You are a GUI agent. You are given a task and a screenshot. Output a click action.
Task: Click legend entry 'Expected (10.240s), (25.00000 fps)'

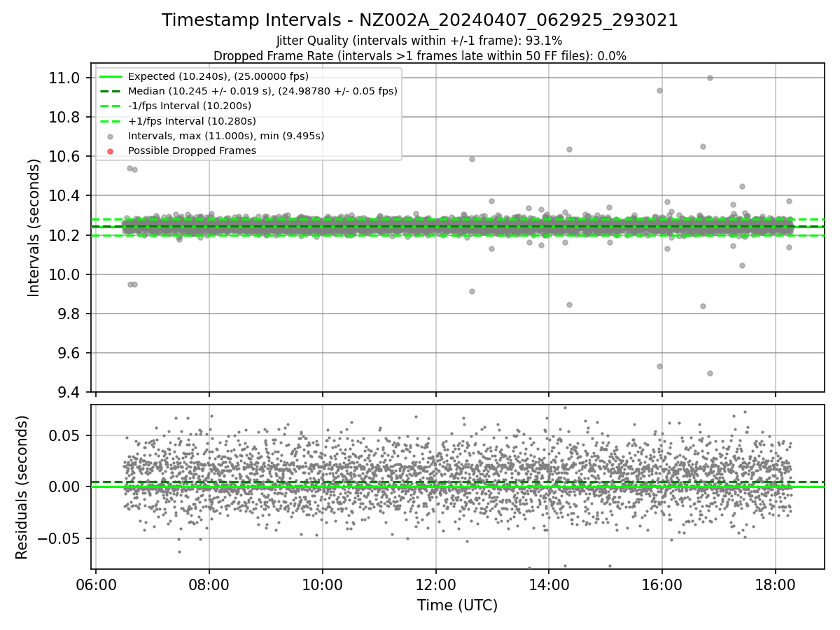click(x=218, y=76)
